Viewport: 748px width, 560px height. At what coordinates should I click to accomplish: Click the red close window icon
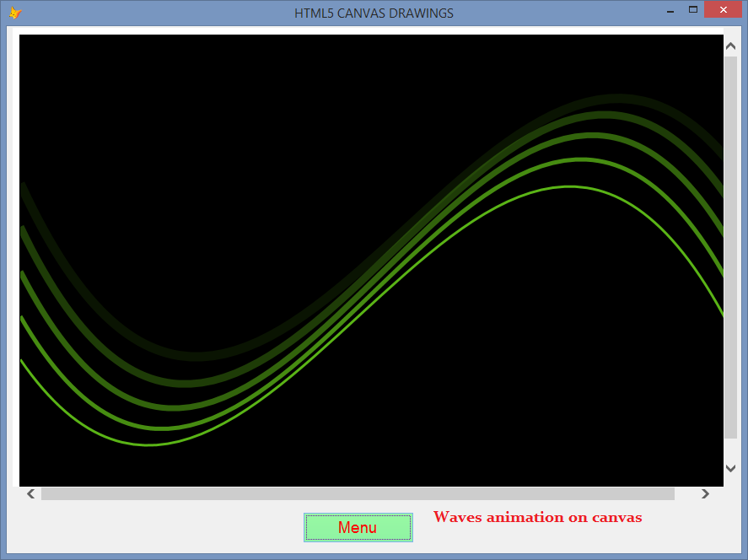[723, 9]
